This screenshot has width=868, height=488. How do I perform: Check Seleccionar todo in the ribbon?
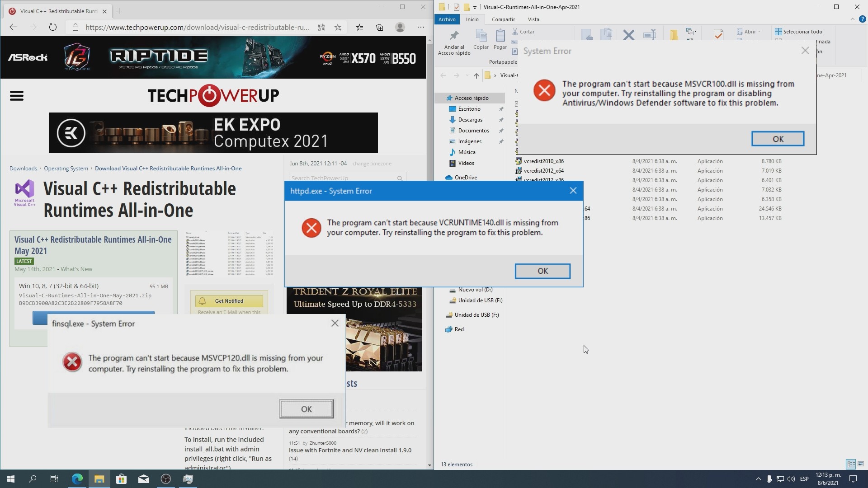tap(778, 31)
